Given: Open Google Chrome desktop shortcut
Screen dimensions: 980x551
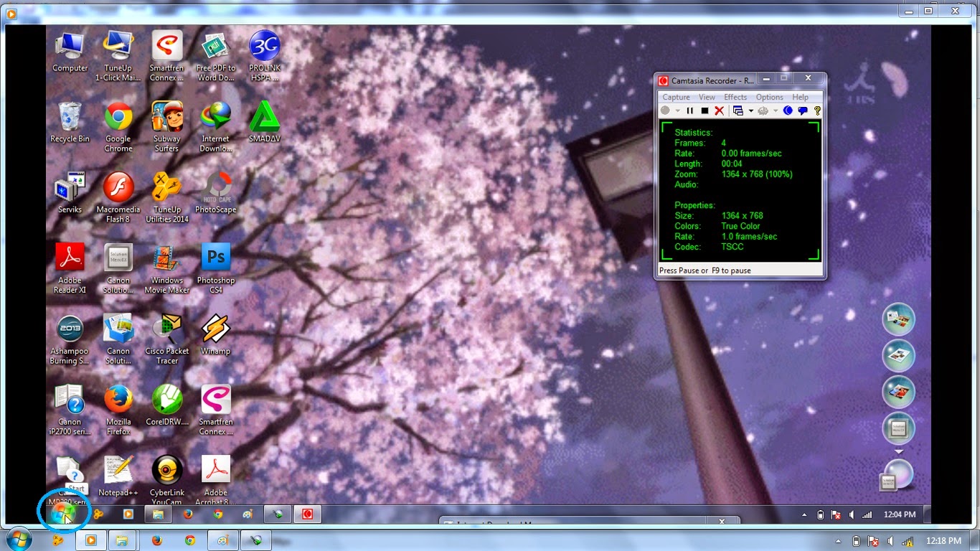Looking at the screenshot, I should (118, 127).
